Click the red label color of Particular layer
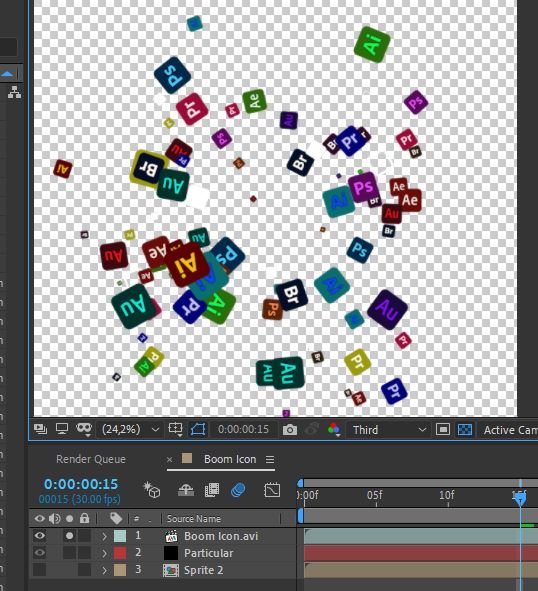This screenshot has height=591, width=538. click(120, 553)
